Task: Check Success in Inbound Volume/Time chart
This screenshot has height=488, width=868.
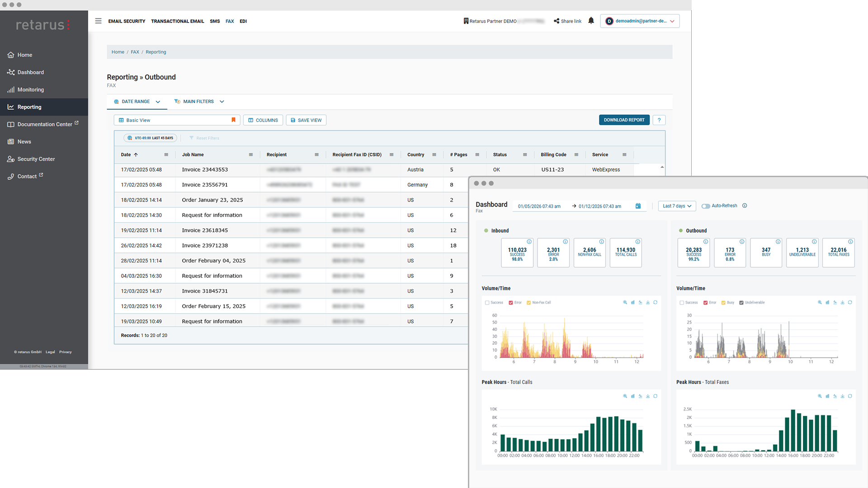Action: [487, 303]
